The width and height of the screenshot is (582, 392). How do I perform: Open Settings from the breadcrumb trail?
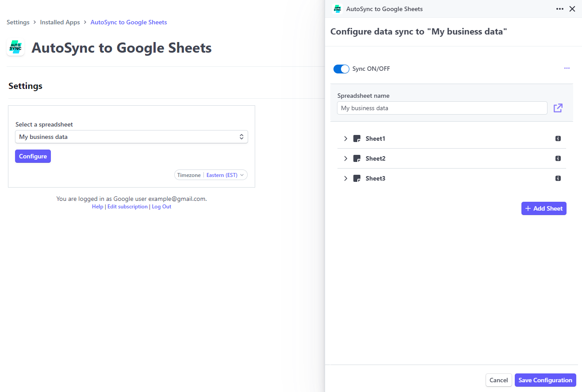click(x=18, y=22)
